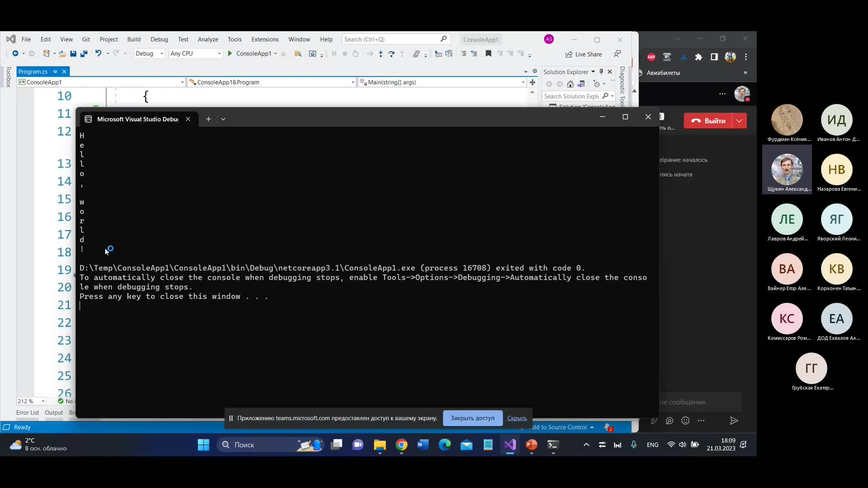868x488 pixels.
Task: Toggle pin on Program.cs tab
Action: [55, 71]
